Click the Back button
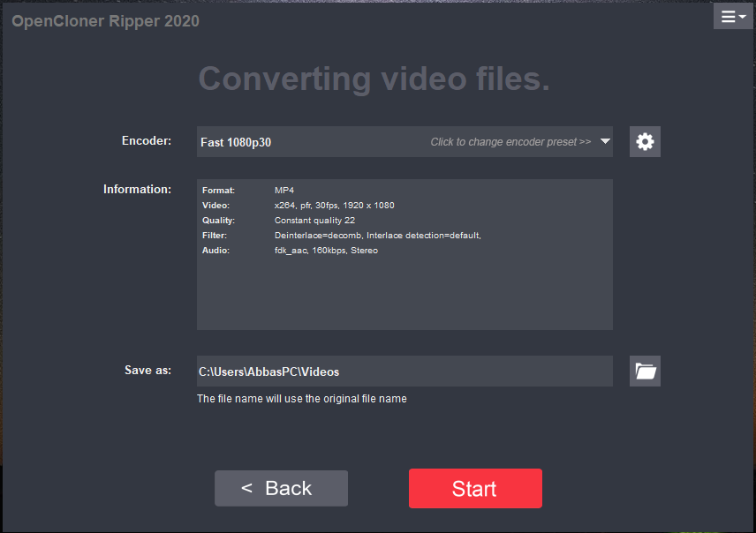The height and width of the screenshot is (533, 756). click(281, 488)
